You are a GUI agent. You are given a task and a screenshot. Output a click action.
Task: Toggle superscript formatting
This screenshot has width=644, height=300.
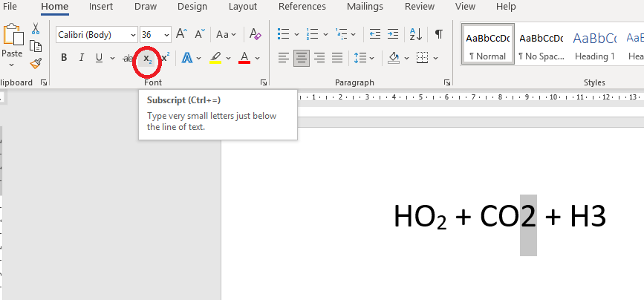pos(166,58)
